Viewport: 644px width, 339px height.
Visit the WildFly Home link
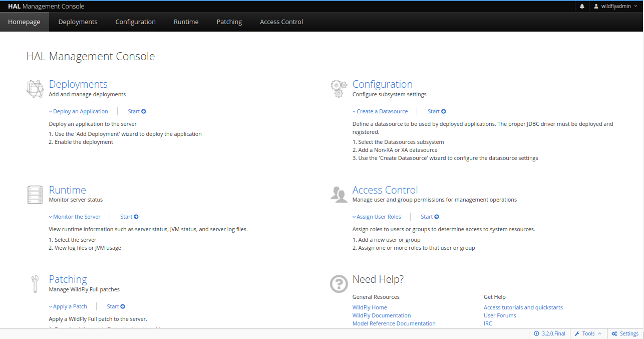tap(370, 307)
